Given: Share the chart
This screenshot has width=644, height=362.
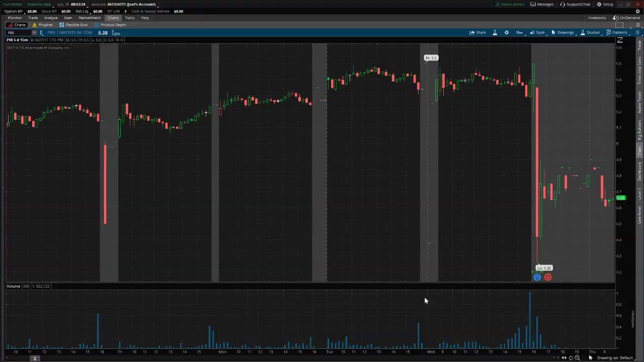Looking at the screenshot, I should pos(477,33).
